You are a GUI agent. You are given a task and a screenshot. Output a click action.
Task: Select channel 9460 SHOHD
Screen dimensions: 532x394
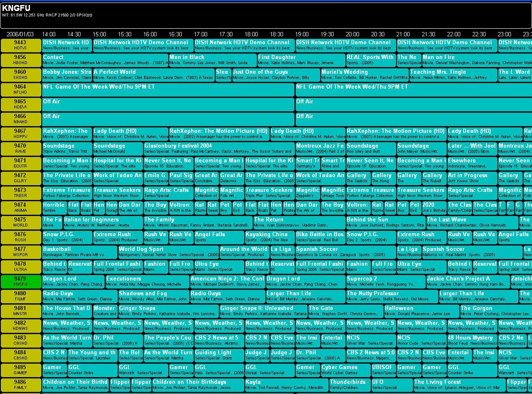tap(21, 75)
